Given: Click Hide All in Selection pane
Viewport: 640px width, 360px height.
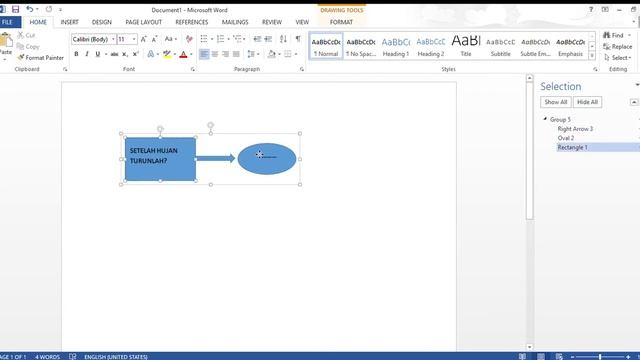Looking at the screenshot, I should tap(587, 102).
